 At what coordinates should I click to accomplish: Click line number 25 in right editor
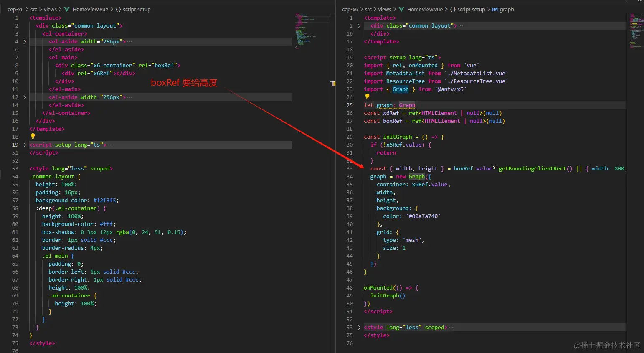(350, 105)
